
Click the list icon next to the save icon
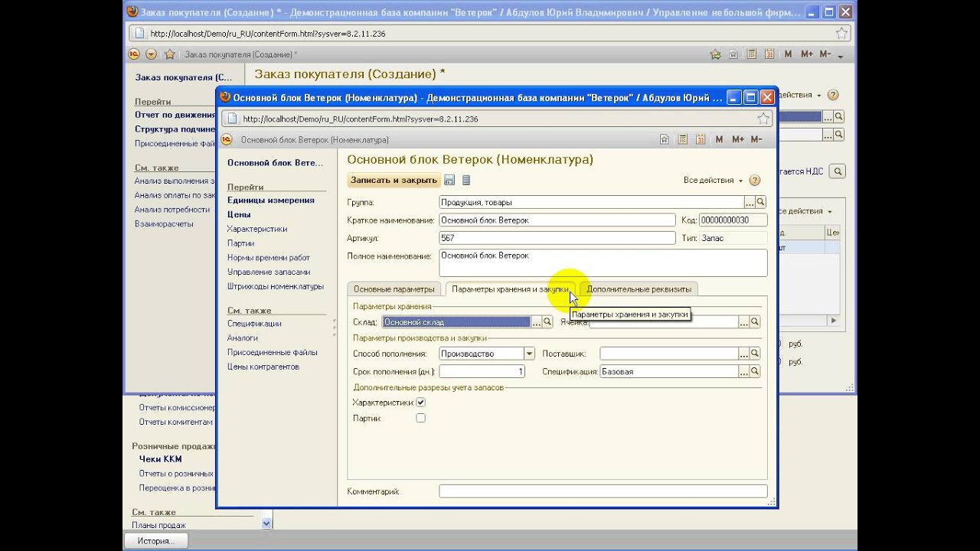pos(466,181)
